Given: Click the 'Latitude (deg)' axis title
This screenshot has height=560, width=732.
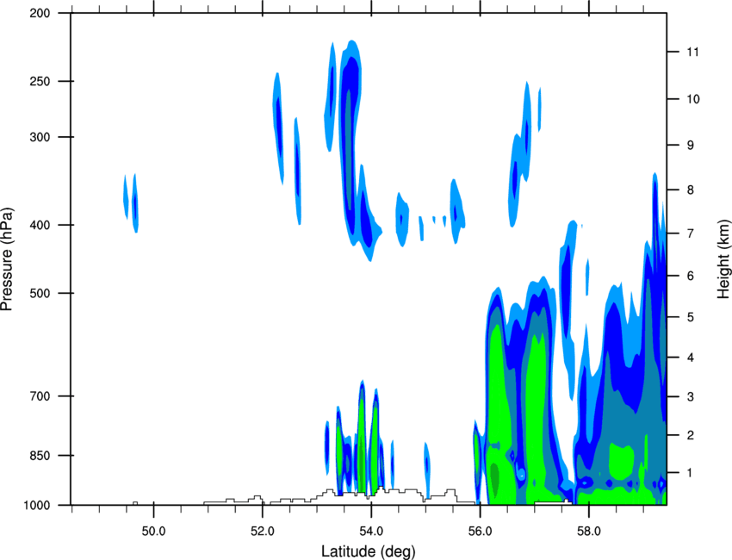Looking at the screenshot, I should (368, 551).
